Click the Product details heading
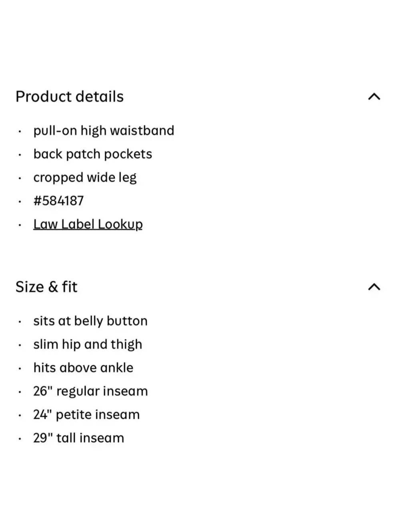 [70, 96]
